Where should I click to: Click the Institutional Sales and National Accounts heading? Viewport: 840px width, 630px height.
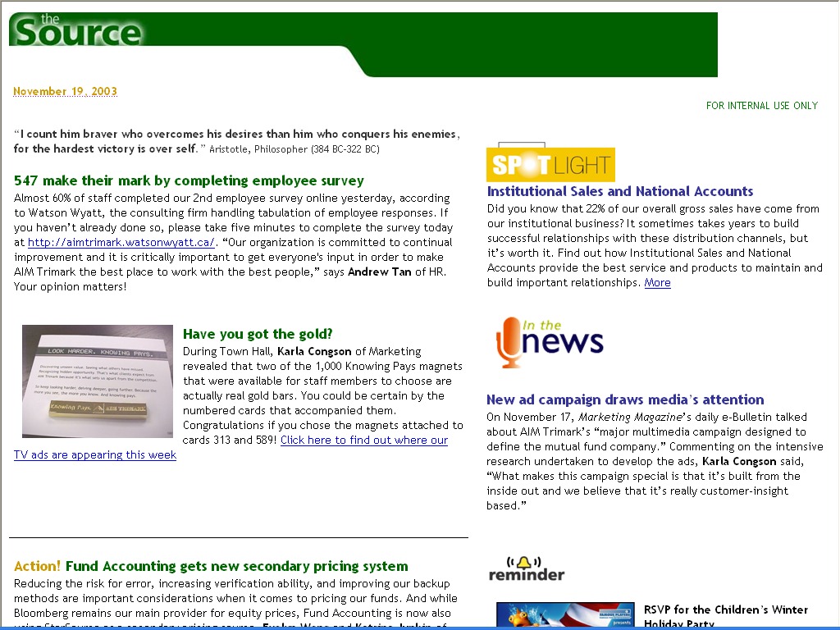(x=619, y=191)
